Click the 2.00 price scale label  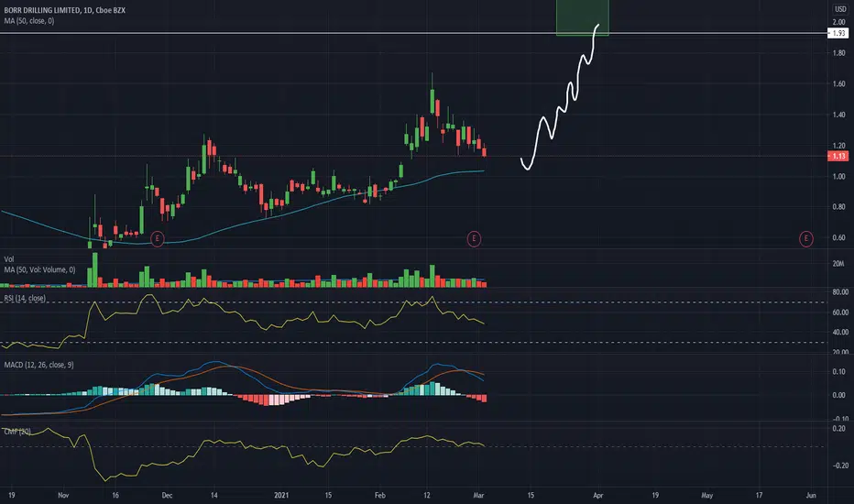pyautogui.click(x=838, y=22)
